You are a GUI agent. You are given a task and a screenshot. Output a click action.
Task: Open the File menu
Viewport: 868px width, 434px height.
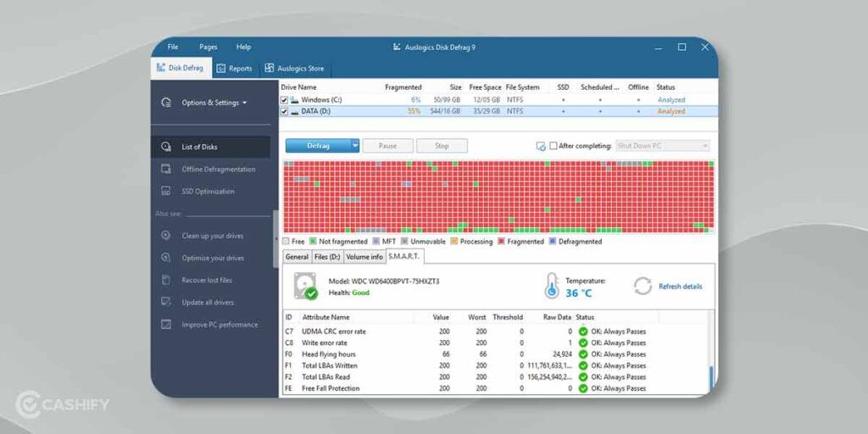click(173, 47)
